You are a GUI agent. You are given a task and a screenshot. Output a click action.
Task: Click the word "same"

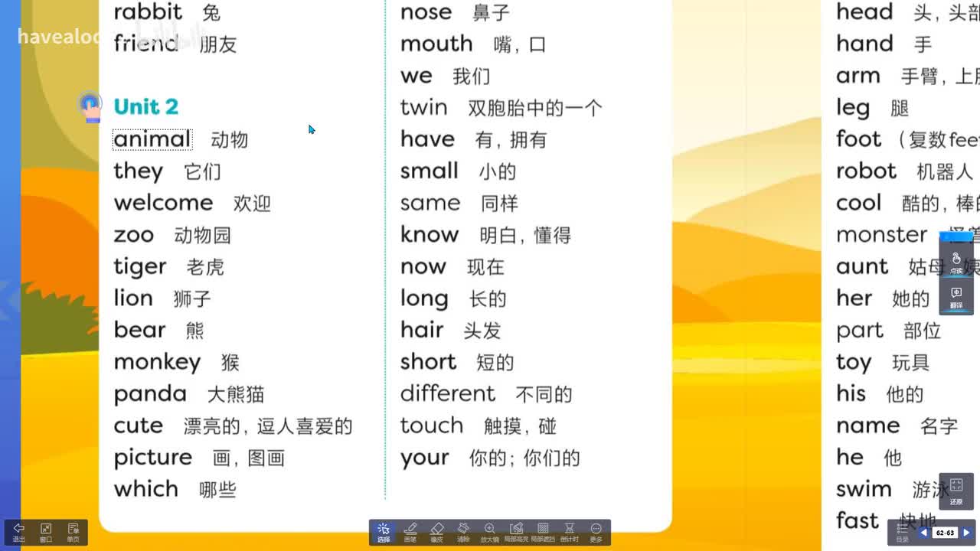[x=430, y=203]
